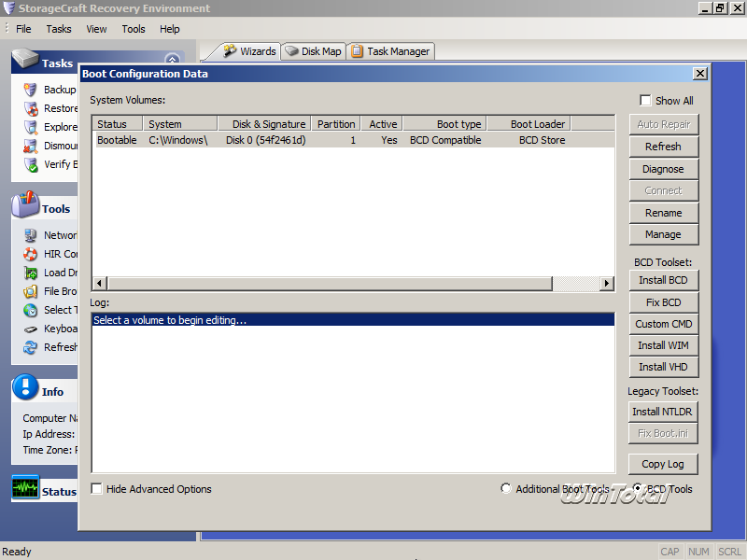Click the Refresh tool icon in sidebar
Screen dimensions: 747x560
[x=31, y=347]
